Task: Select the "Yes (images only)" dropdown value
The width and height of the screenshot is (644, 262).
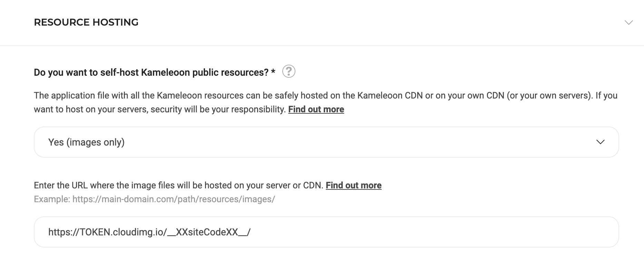Action: tap(86, 142)
